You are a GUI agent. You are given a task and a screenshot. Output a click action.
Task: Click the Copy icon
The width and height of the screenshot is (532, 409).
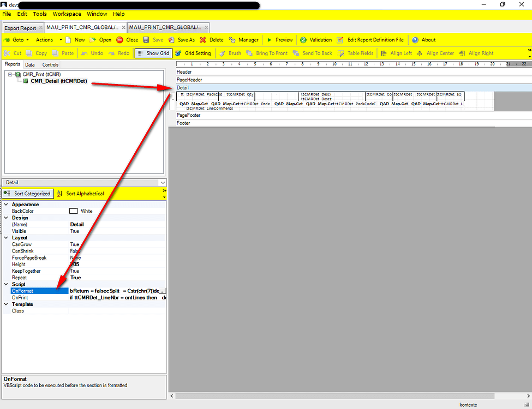[x=29, y=53]
